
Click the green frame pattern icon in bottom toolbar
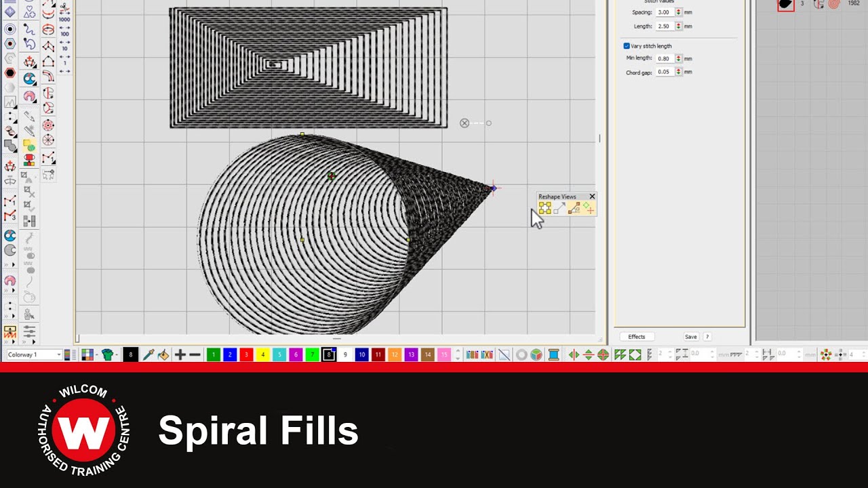(635, 354)
